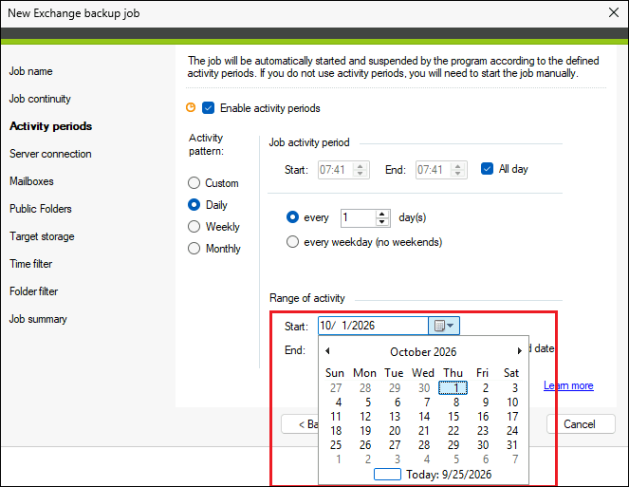Viewport: 629px width, 487px height.
Task: Open the Learn more link
Action: 568,386
